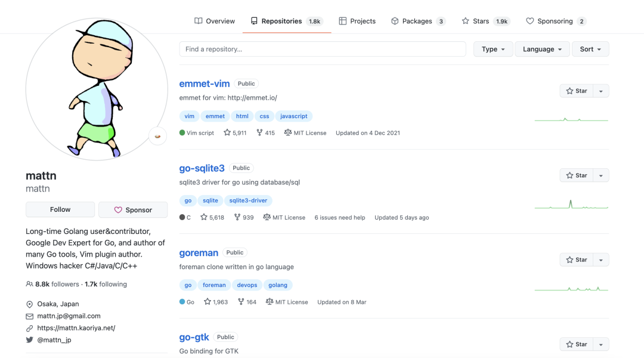Click the Find a repository search field
644x358 pixels.
click(x=323, y=49)
